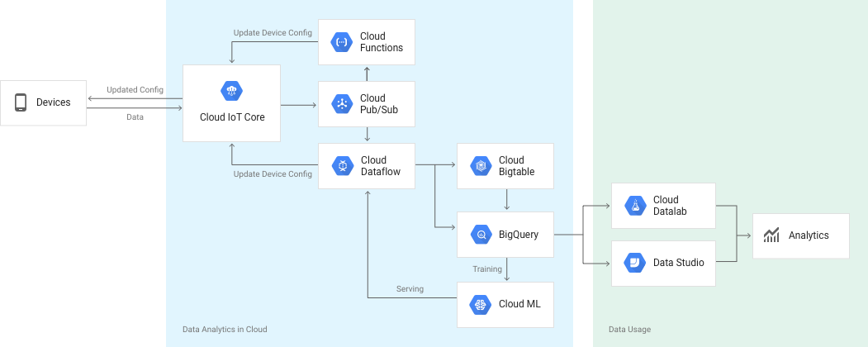The width and height of the screenshot is (868, 347).
Task: Select the Cloud IoT Core hexagon icon
Action: (x=231, y=91)
